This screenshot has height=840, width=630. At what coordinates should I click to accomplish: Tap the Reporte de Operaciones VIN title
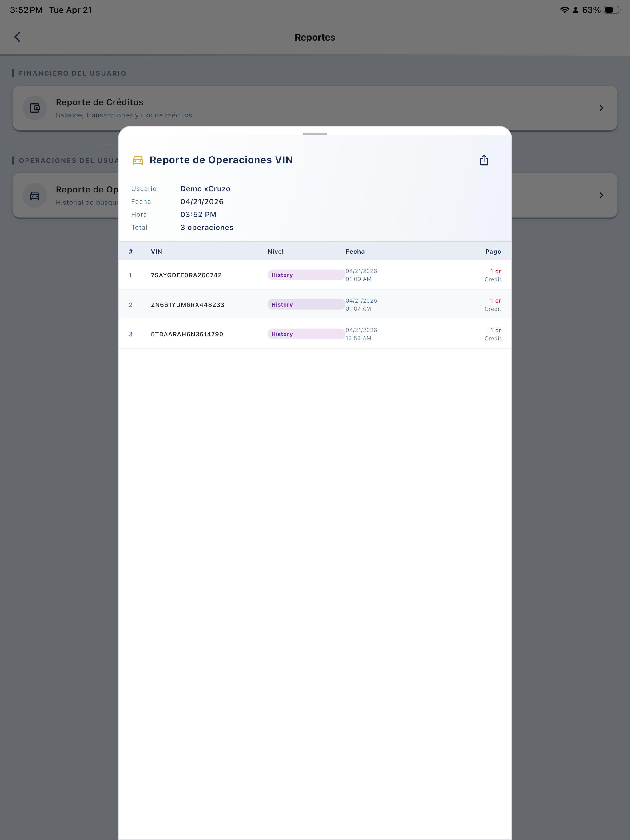coord(221,160)
